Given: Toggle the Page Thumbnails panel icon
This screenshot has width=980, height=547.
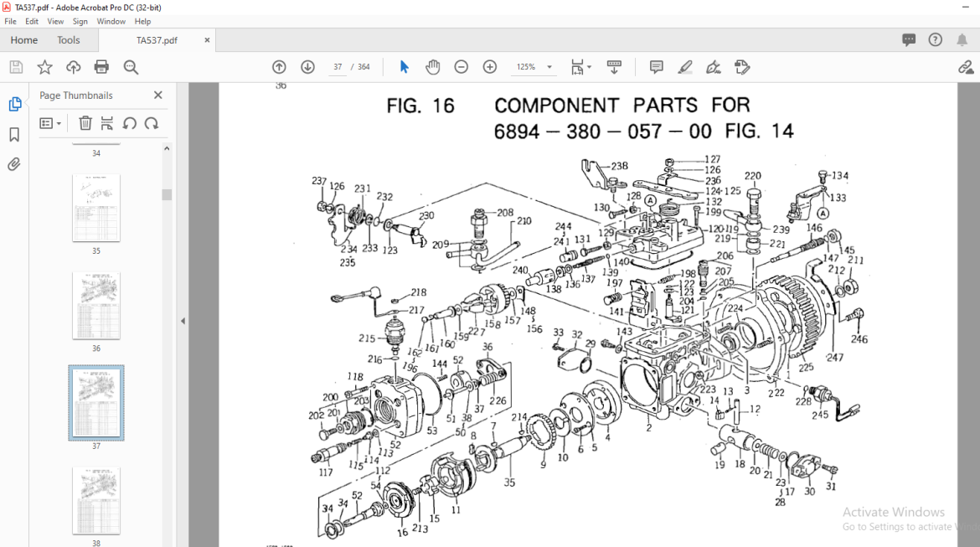Looking at the screenshot, I should click(14, 104).
